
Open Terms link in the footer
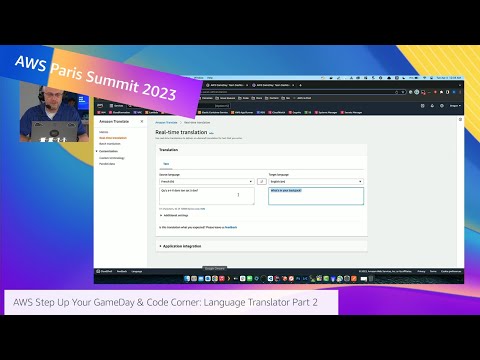[x=433, y=271]
